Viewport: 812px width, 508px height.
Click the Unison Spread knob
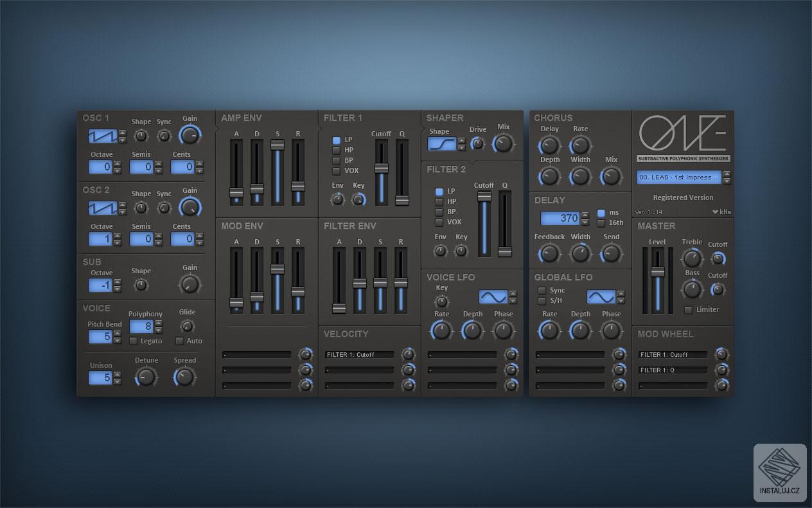(185, 376)
